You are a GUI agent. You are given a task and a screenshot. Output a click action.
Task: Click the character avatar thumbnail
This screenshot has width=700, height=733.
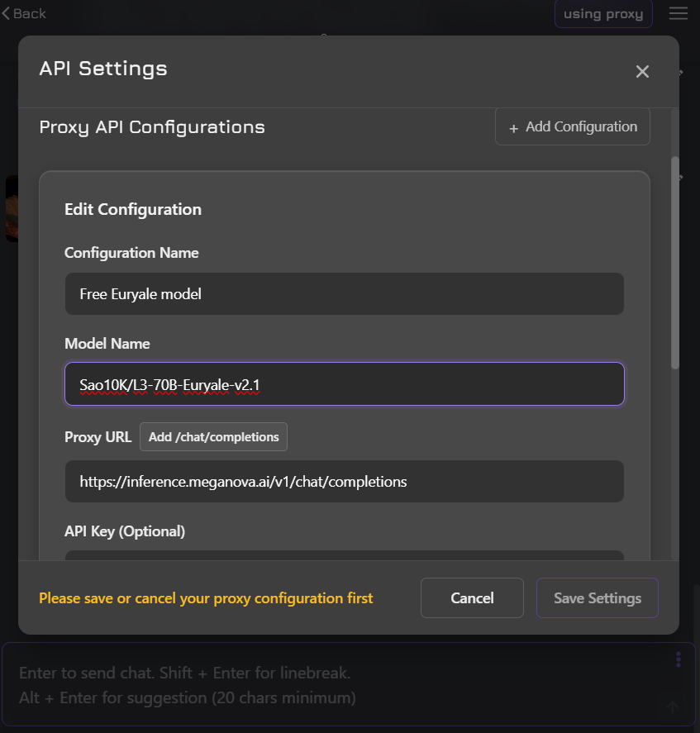point(11,208)
